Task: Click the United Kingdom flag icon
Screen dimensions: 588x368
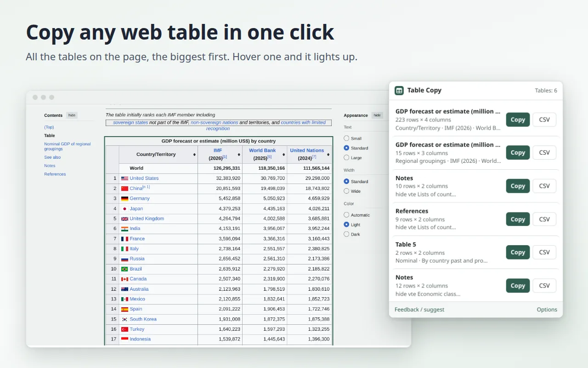Action: tap(124, 218)
